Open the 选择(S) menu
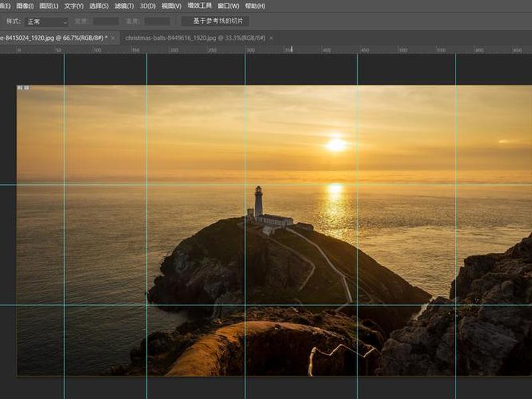Image resolution: width=532 pixels, height=399 pixels. click(x=98, y=6)
